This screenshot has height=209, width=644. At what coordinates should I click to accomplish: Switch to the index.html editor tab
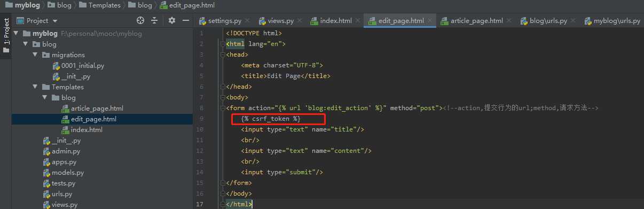[336, 21]
